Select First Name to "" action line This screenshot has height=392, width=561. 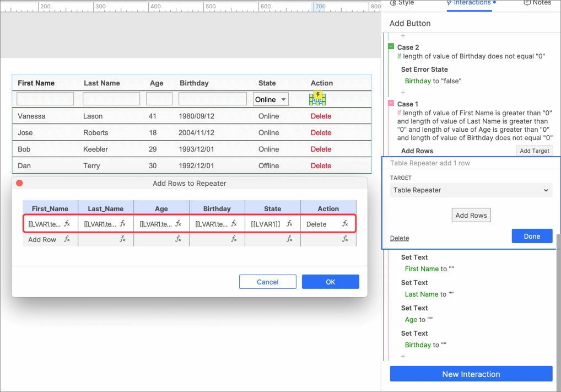[x=429, y=269]
